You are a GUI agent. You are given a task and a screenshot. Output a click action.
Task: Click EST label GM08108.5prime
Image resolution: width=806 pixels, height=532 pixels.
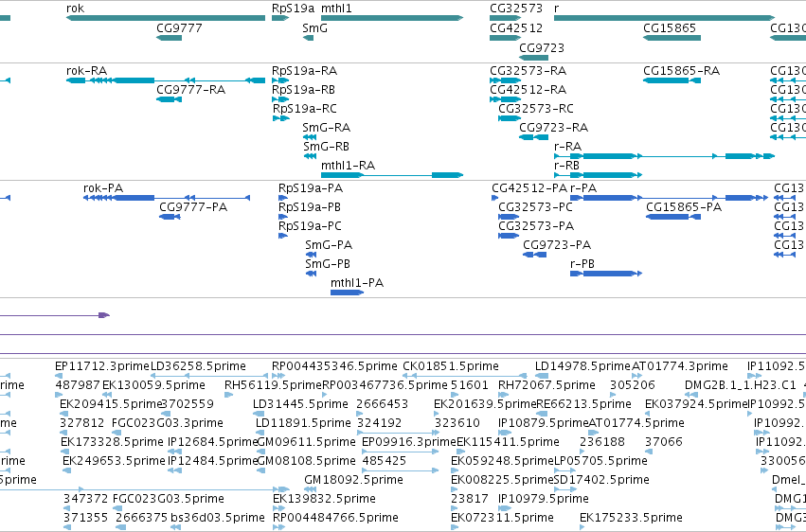(306, 461)
